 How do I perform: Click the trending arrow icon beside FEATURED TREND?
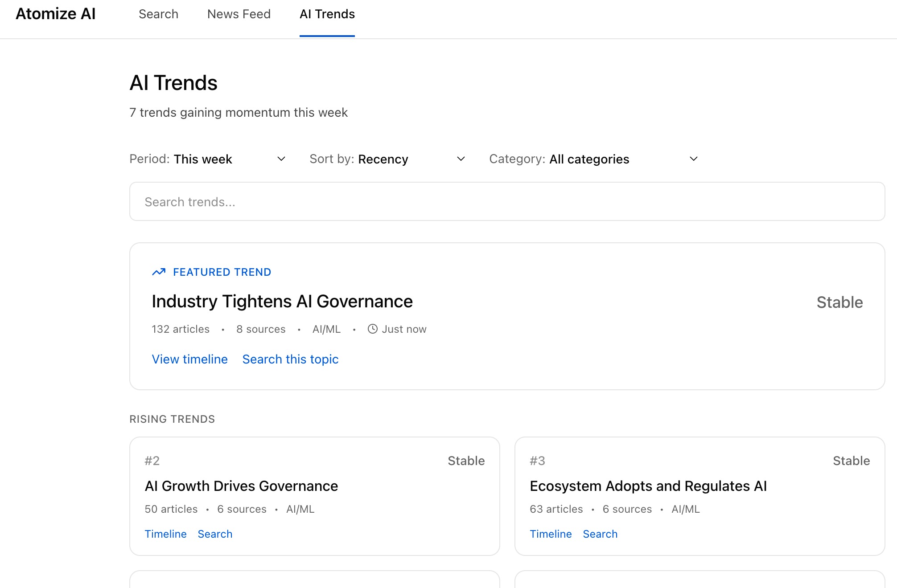click(x=159, y=272)
